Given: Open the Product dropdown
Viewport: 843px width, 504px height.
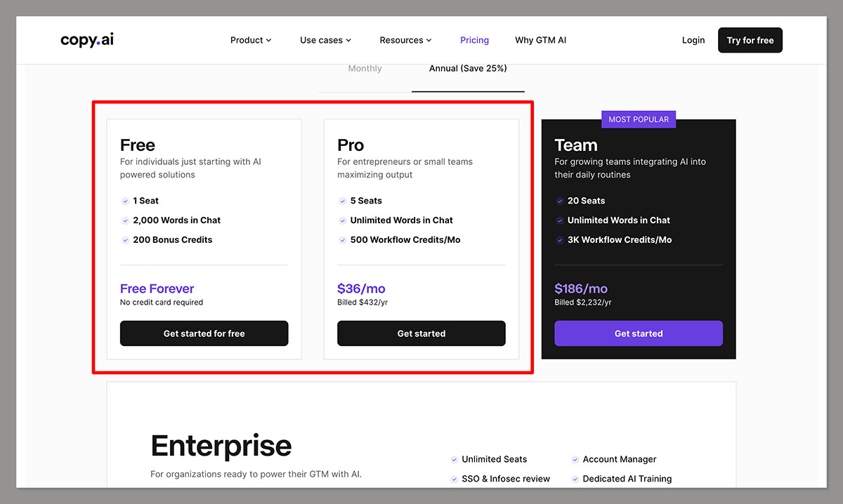Looking at the screenshot, I should [x=250, y=40].
